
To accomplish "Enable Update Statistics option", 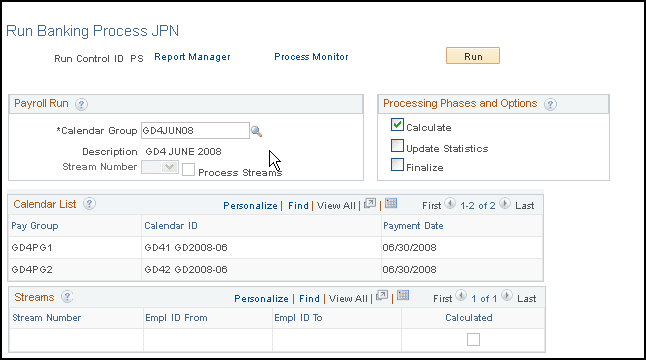I will coord(397,145).
